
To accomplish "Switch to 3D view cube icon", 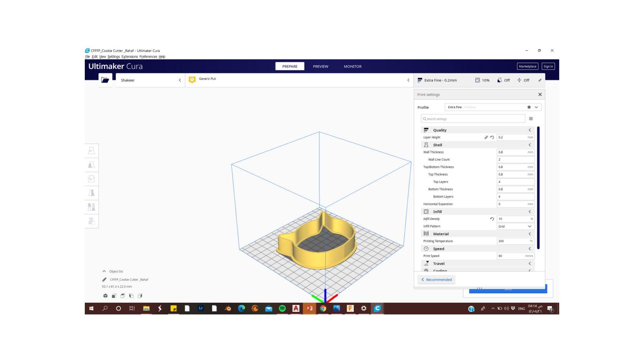I will [105, 296].
